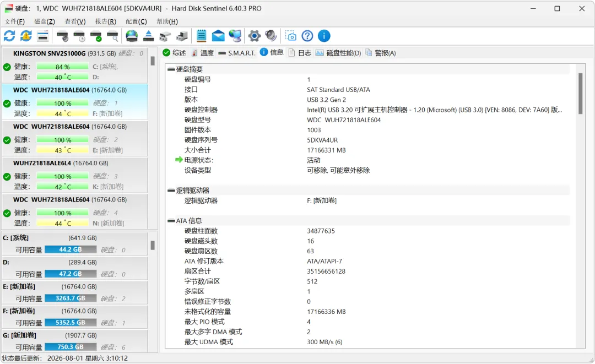The image size is (595, 364).
Task: Click green arrow beside 电源状态
Action: (178, 160)
